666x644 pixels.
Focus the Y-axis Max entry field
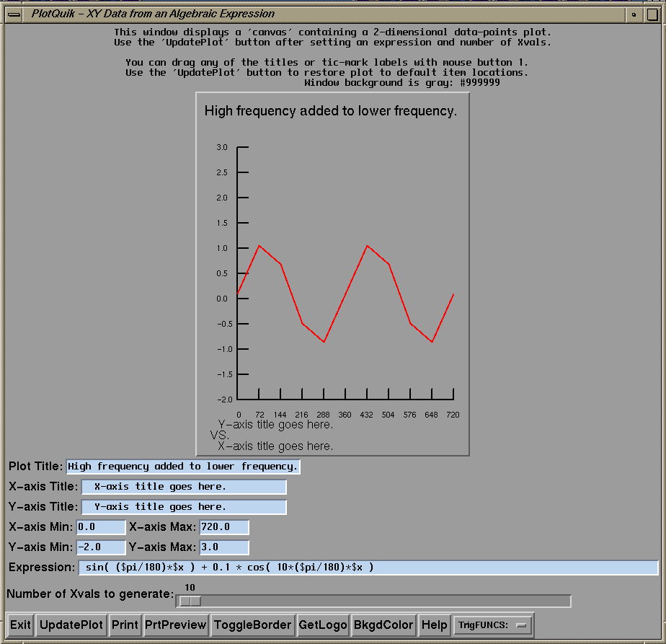tap(224, 547)
